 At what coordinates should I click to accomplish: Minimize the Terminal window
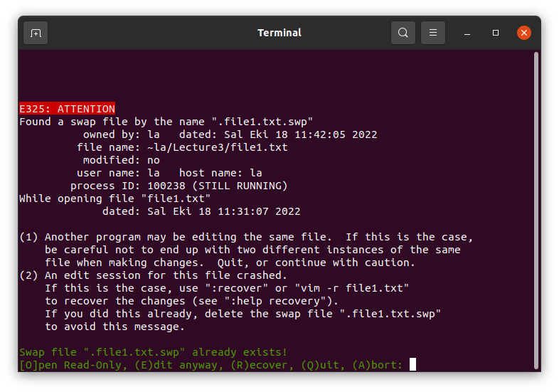coord(467,33)
